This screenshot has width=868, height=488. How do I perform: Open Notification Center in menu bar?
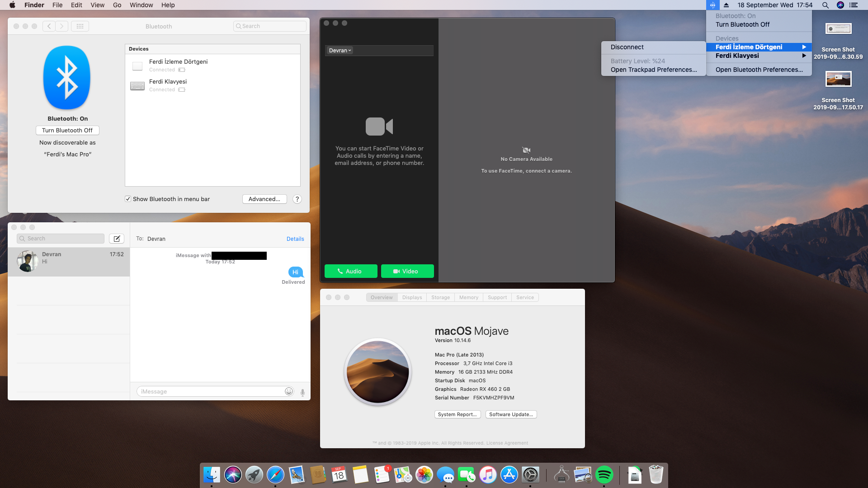(854, 5)
